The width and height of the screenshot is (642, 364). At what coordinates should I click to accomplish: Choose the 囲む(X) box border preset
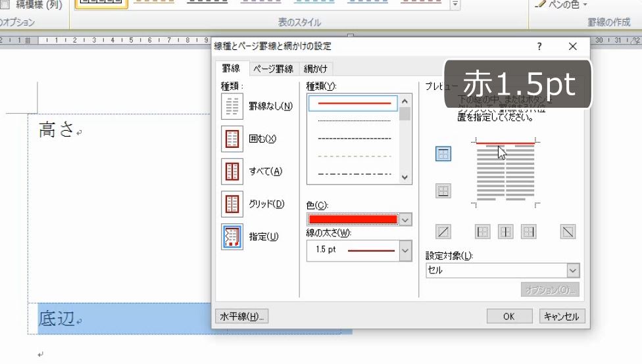[x=232, y=139]
